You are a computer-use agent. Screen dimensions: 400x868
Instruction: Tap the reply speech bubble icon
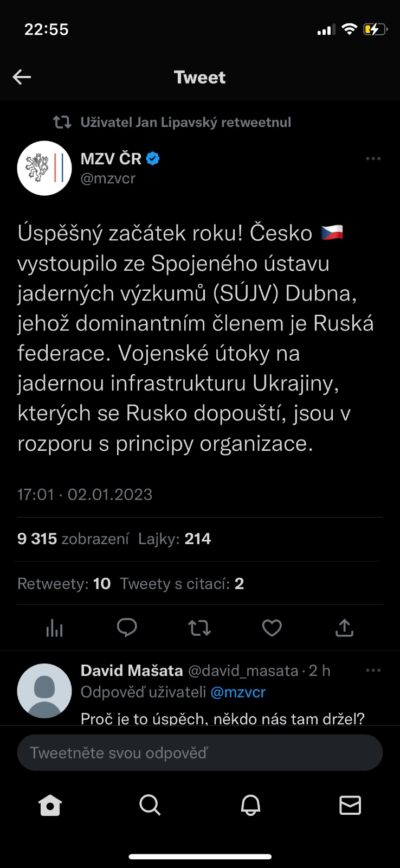[127, 628]
